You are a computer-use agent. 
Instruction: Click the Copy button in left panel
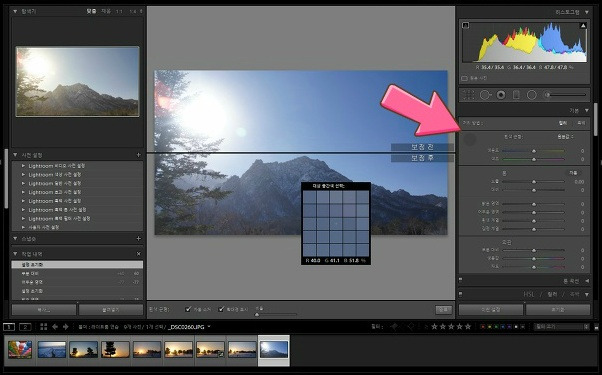tap(44, 309)
